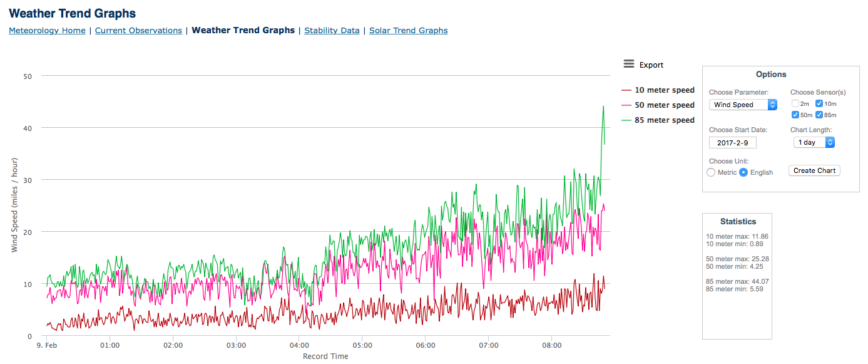Click the start date field showing 2017-2-9

(733, 142)
